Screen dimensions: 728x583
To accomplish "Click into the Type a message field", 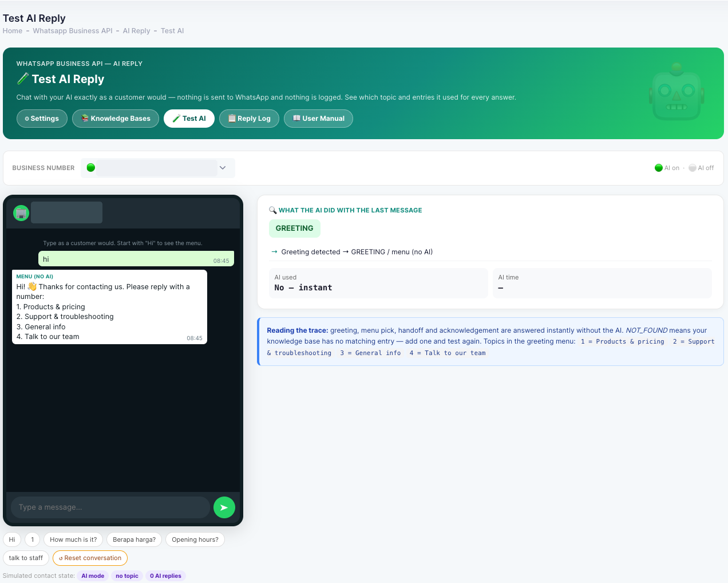I will pos(110,507).
